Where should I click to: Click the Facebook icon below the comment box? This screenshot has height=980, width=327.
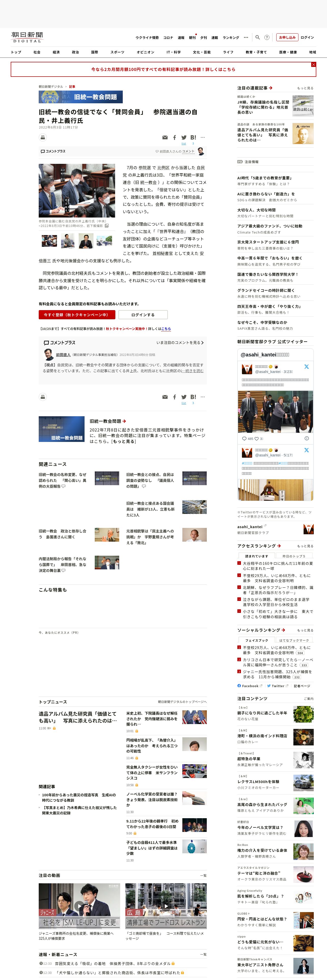[174, 397]
